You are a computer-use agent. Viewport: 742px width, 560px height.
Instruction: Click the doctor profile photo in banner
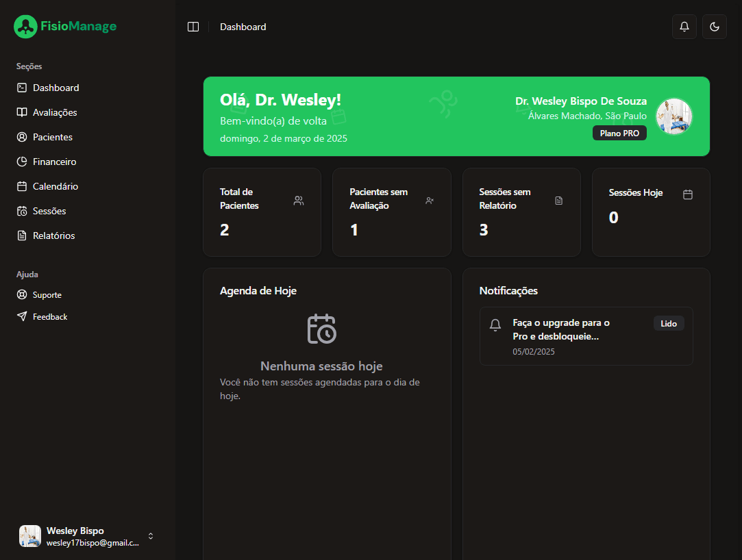pos(673,116)
